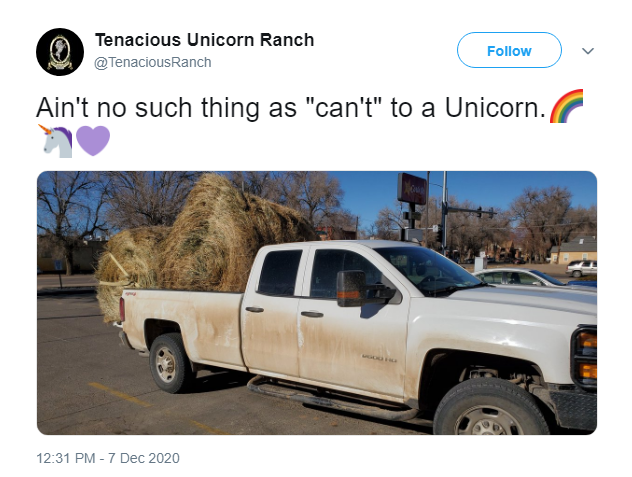Image resolution: width=632 pixels, height=477 pixels.
Task: Click the purple heart emoji
Action: point(93,141)
